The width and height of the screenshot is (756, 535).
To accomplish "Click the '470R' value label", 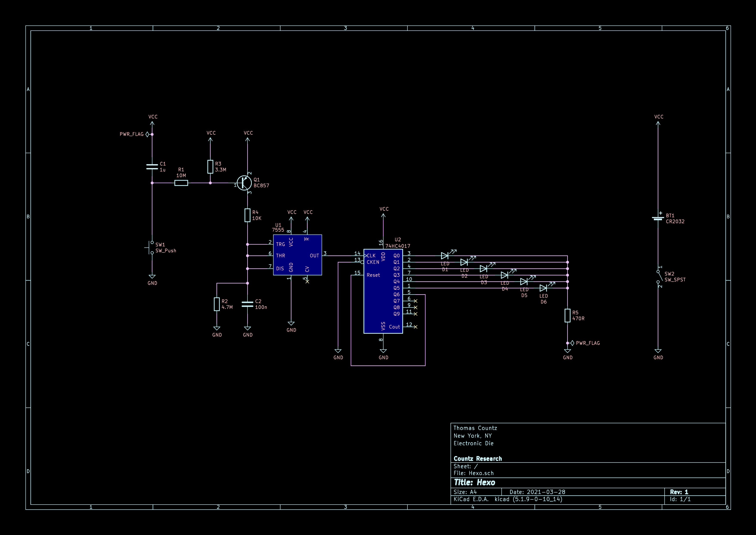I will [x=579, y=319].
